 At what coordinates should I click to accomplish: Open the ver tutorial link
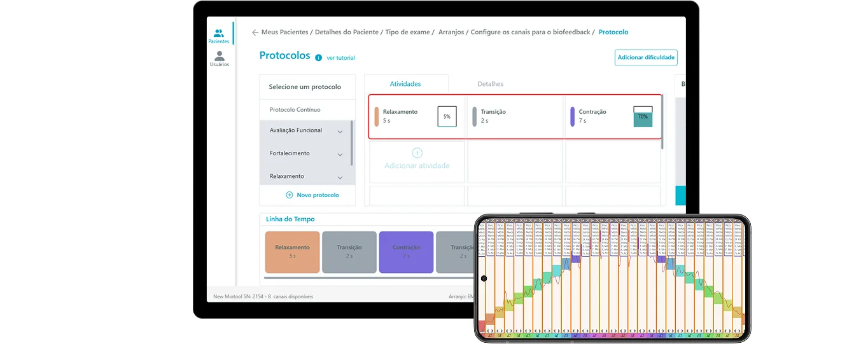click(x=340, y=58)
